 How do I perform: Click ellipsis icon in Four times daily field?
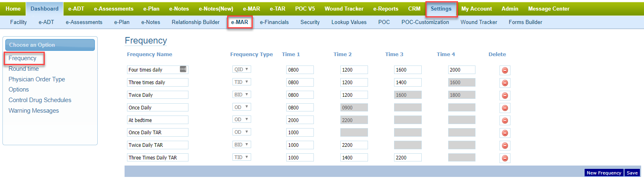click(x=183, y=69)
